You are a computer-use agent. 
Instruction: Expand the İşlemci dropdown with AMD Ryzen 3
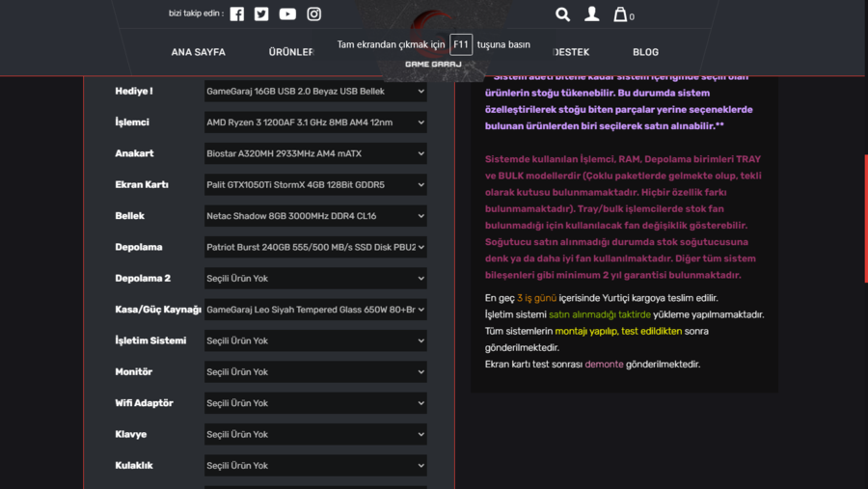click(x=315, y=122)
